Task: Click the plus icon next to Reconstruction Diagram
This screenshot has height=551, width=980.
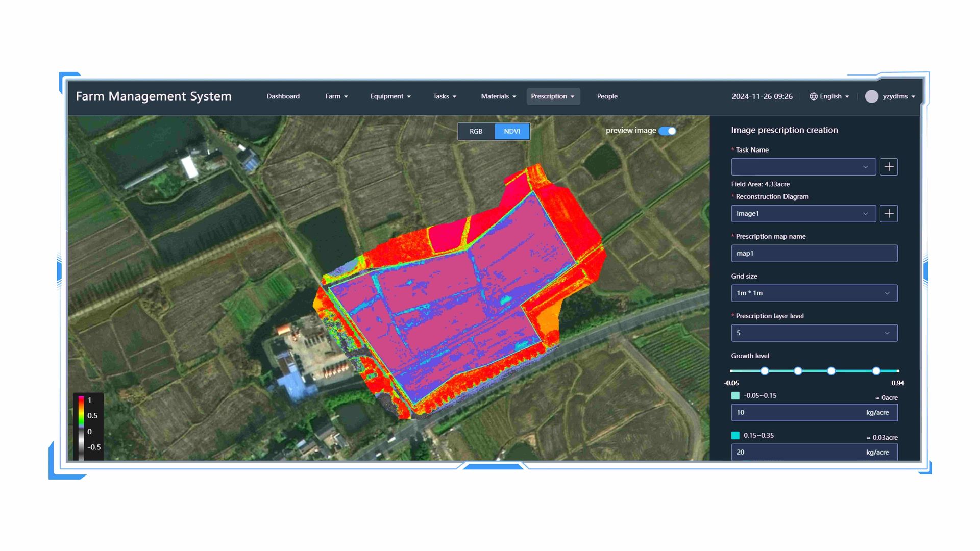Action: click(x=889, y=213)
